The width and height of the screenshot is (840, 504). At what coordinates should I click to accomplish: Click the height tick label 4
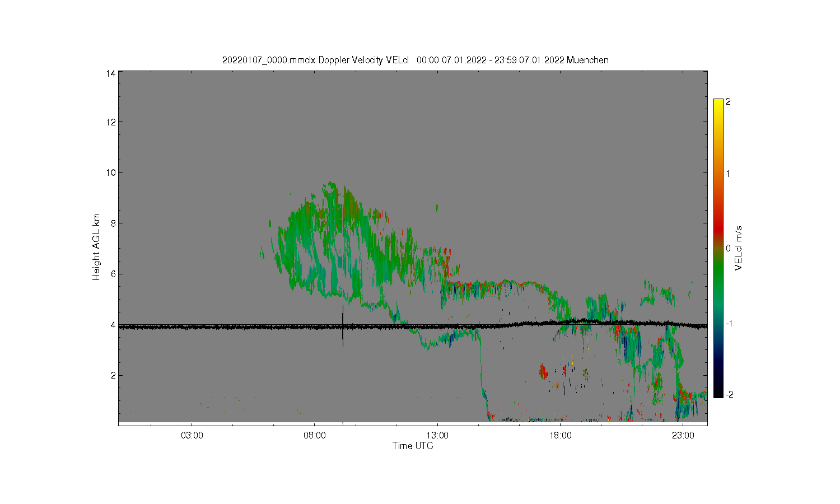pyautogui.click(x=113, y=324)
